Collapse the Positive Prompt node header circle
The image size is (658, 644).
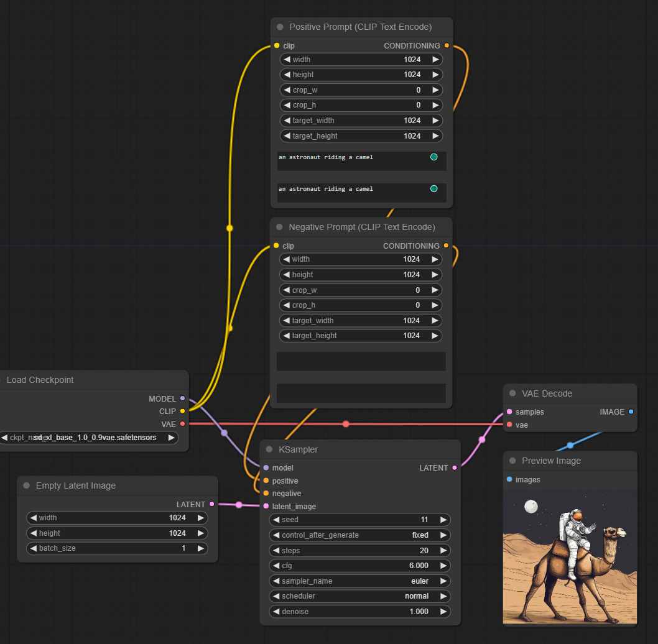[x=279, y=27]
